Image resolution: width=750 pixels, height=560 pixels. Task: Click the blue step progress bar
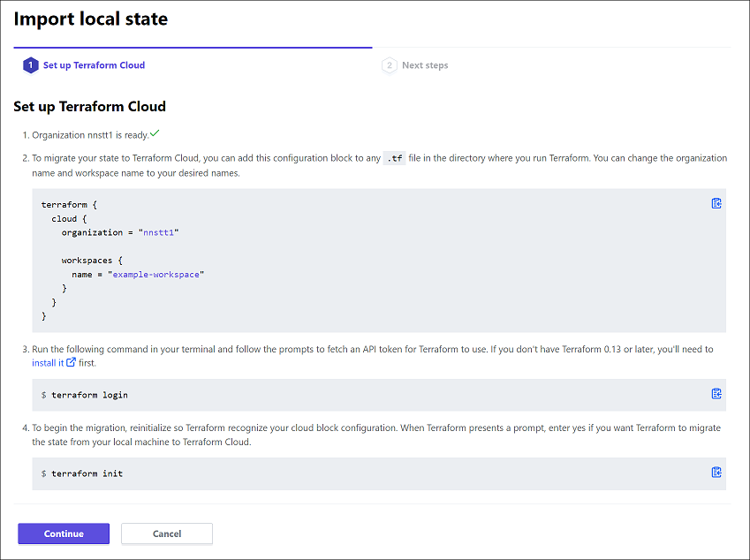pyautogui.click(x=193, y=47)
